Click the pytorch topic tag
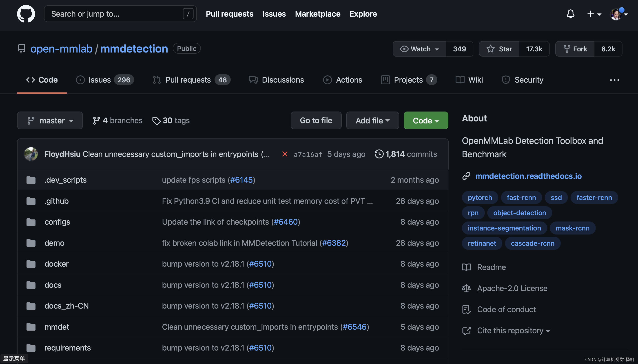 (x=480, y=197)
